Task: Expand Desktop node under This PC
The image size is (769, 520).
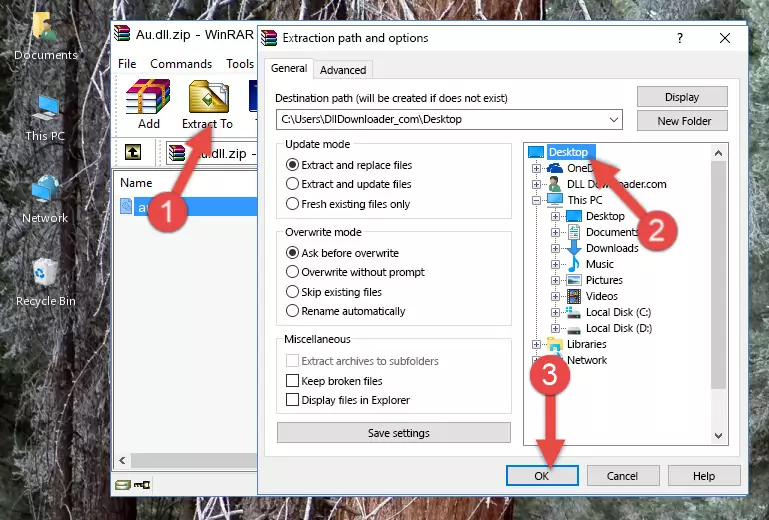Action: [555, 216]
